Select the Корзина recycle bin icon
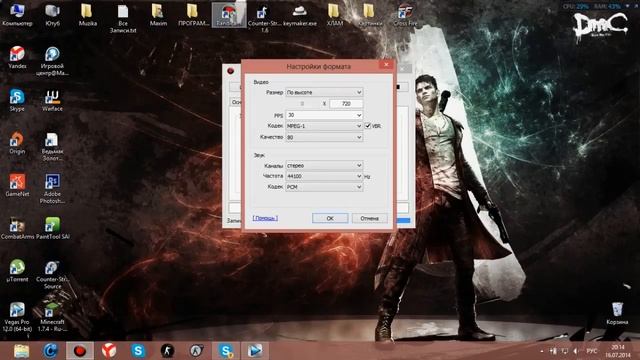Viewport: 640px width, 360px height. (617, 313)
